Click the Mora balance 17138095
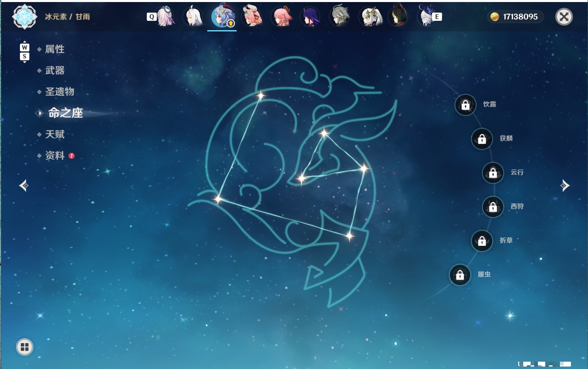 [x=516, y=17]
